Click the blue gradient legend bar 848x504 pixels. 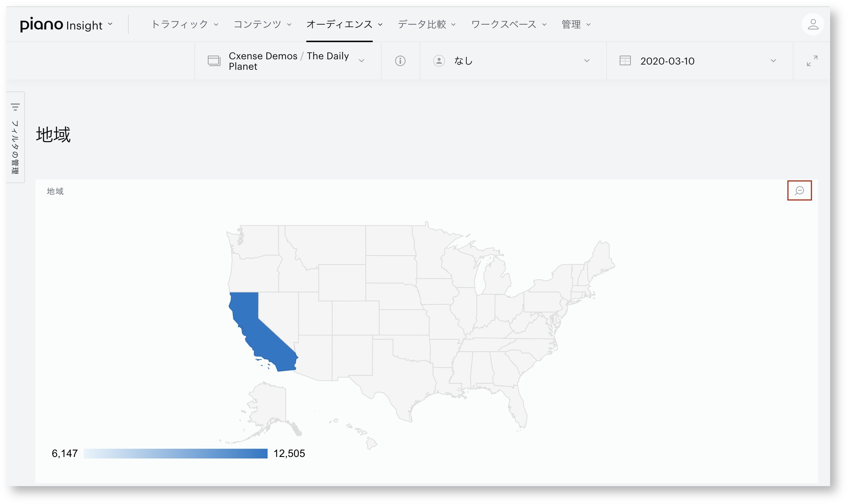(x=176, y=454)
